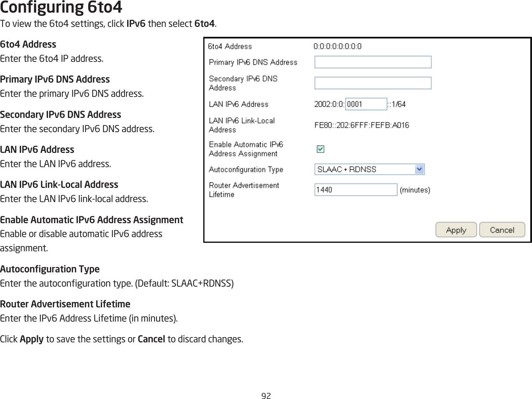Click the Router Advertisement Lifetime field showing 1440
The image size is (532, 399).
tap(356, 190)
